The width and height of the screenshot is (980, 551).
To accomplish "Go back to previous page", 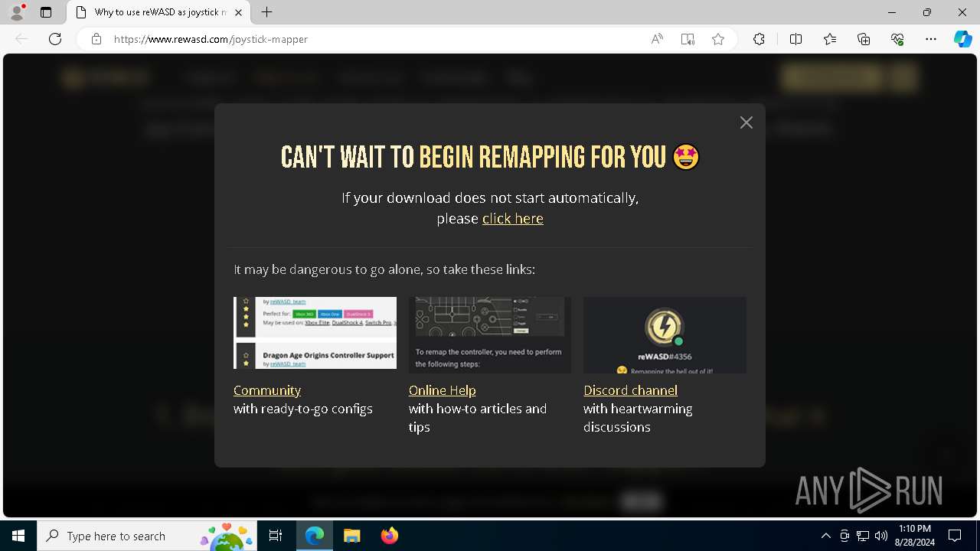I will click(x=21, y=39).
